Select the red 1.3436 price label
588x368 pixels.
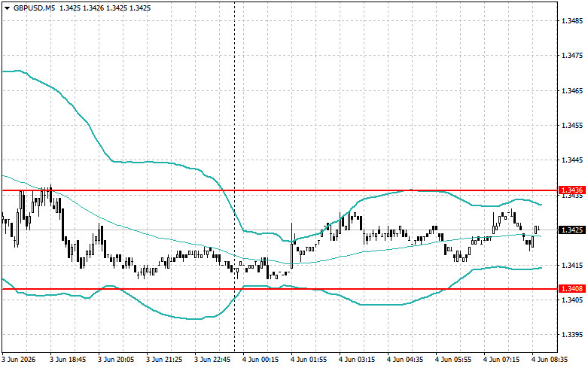pos(572,190)
